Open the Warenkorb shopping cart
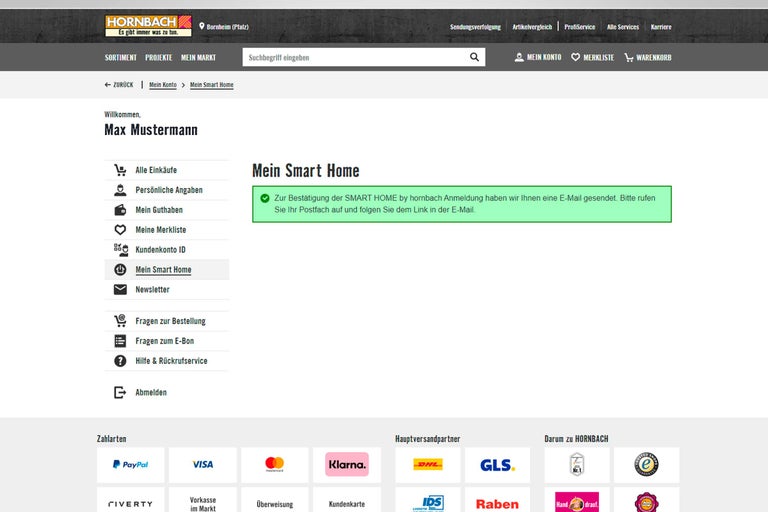Screen dimensions: 768x512 coord(629,58)
